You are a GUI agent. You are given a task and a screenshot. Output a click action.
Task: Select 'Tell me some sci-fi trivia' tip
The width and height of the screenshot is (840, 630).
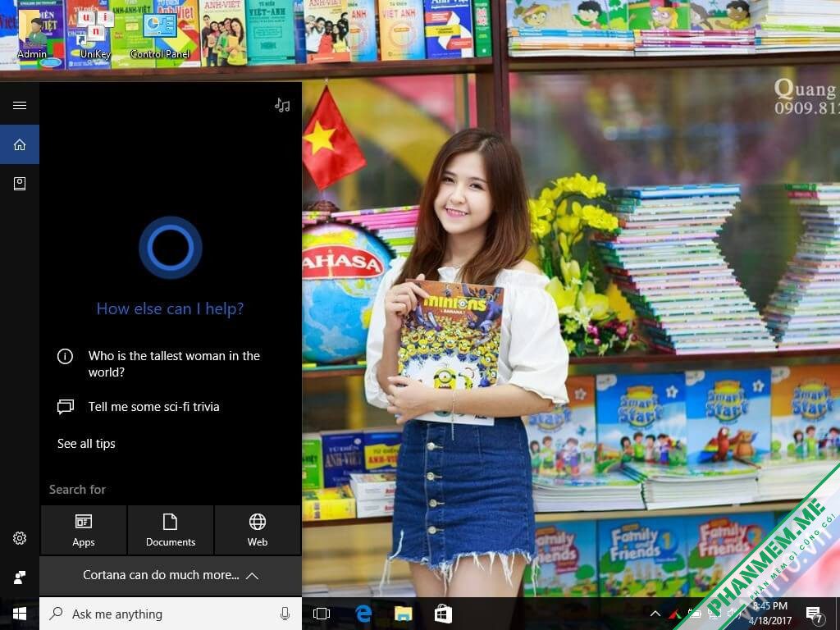(x=171, y=407)
